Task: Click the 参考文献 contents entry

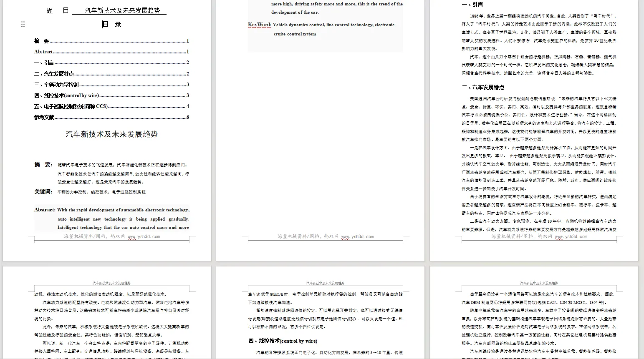Action: tap(111, 117)
